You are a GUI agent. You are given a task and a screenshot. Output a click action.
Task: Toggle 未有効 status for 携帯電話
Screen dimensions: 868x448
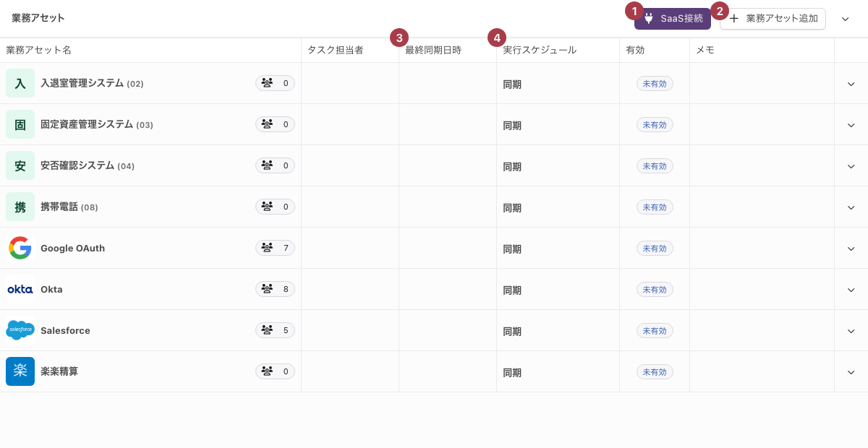[x=655, y=207]
